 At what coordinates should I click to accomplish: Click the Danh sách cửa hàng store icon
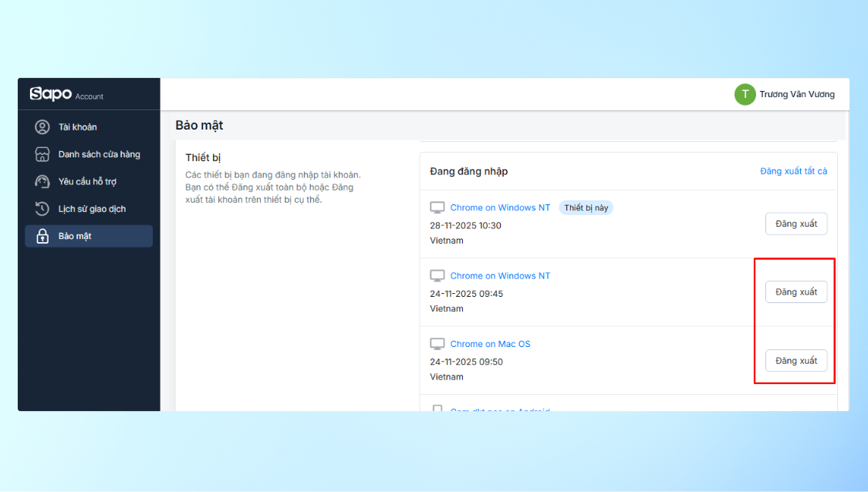[x=43, y=154]
